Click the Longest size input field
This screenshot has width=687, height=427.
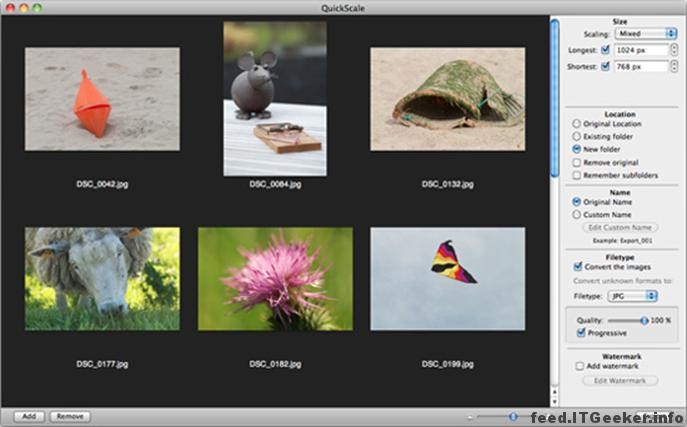point(641,50)
